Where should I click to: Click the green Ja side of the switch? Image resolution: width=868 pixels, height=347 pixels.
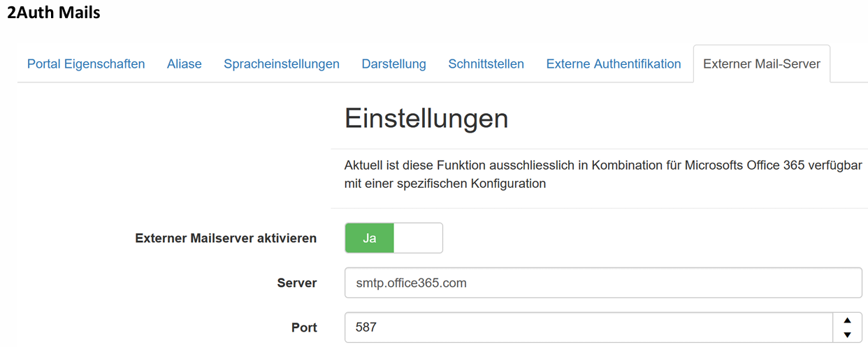click(370, 238)
